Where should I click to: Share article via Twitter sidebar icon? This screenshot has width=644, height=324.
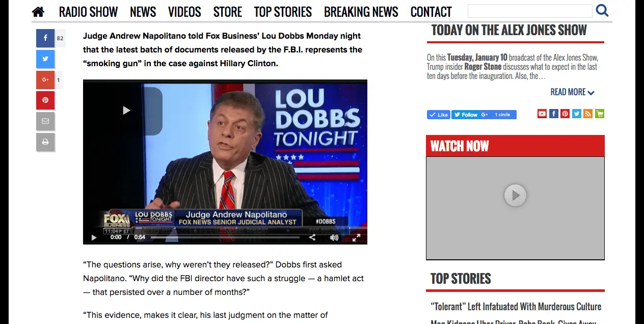pos(45,59)
